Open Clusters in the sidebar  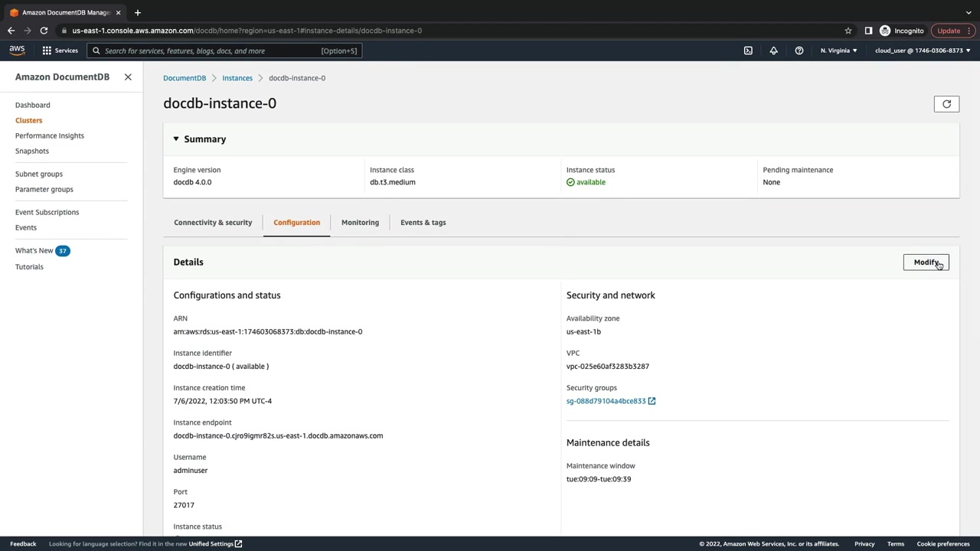coord(29,120)
